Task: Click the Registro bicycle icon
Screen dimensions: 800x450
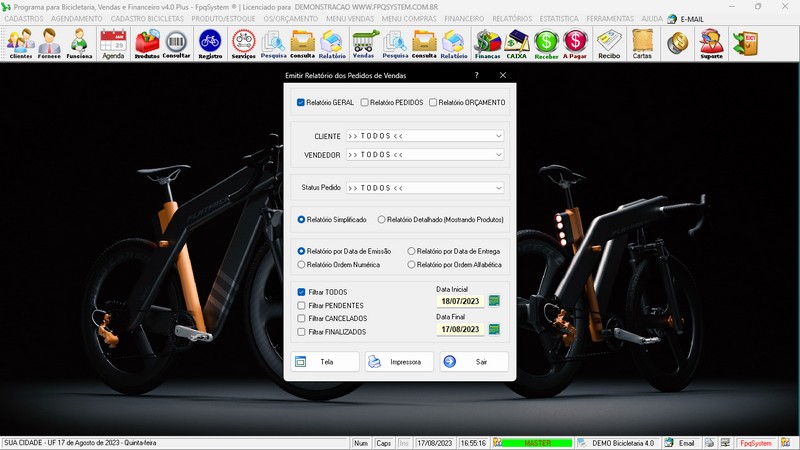Action: coord(210,43)
